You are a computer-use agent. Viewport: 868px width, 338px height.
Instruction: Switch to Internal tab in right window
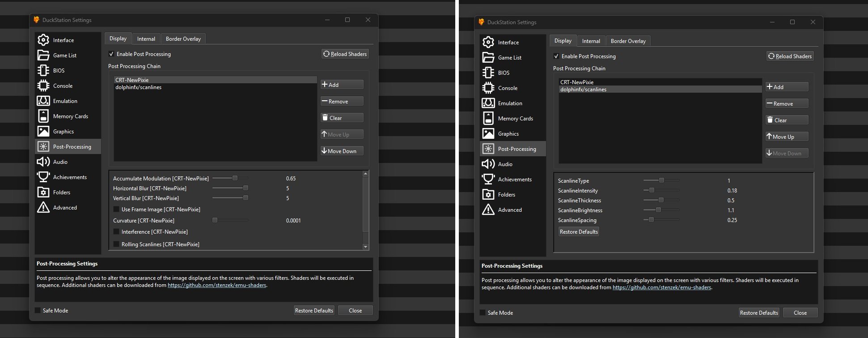591,41
